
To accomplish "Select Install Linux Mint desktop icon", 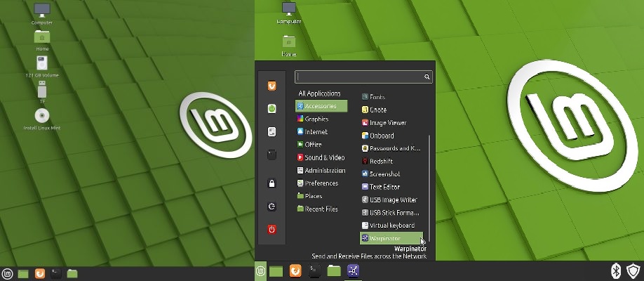I will 42,119.
